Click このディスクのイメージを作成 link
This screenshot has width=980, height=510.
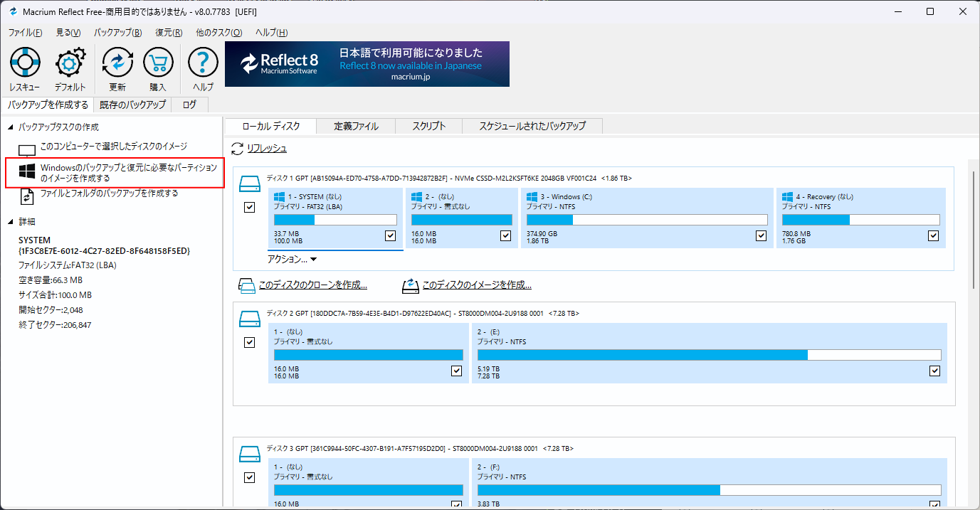point(477,285)
